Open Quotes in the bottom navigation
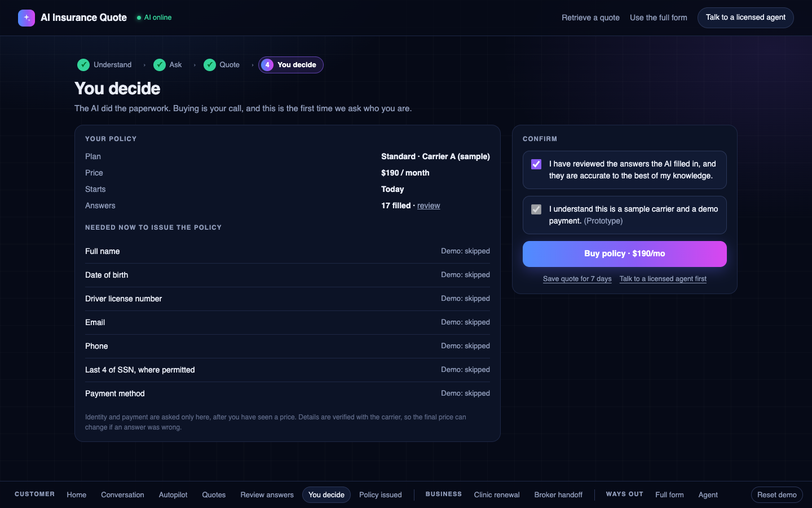 pyautogui.click(x=214, y=494)
